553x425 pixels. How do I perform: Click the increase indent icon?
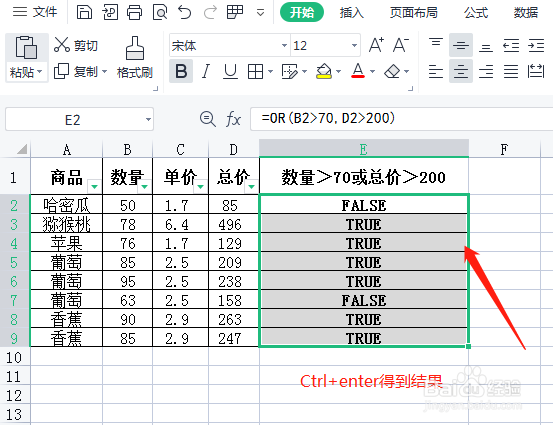(536, 45)
